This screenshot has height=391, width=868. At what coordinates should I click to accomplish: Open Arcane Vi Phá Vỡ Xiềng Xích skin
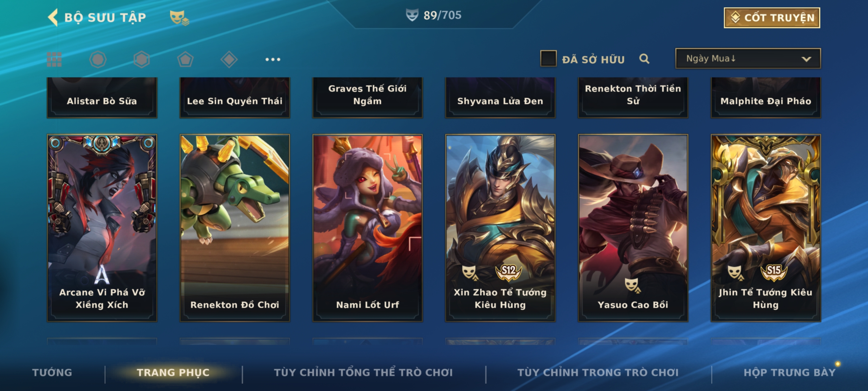[102, 228]
